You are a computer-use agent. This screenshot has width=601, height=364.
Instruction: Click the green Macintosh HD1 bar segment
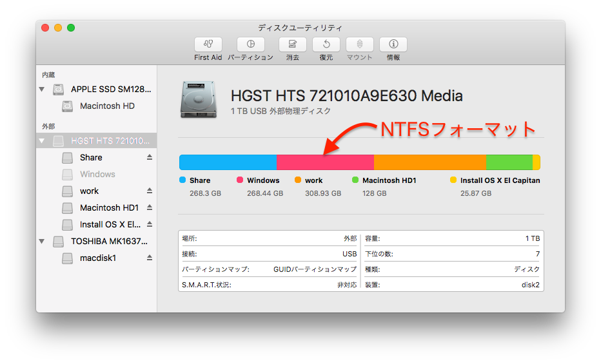click(509, 162)
